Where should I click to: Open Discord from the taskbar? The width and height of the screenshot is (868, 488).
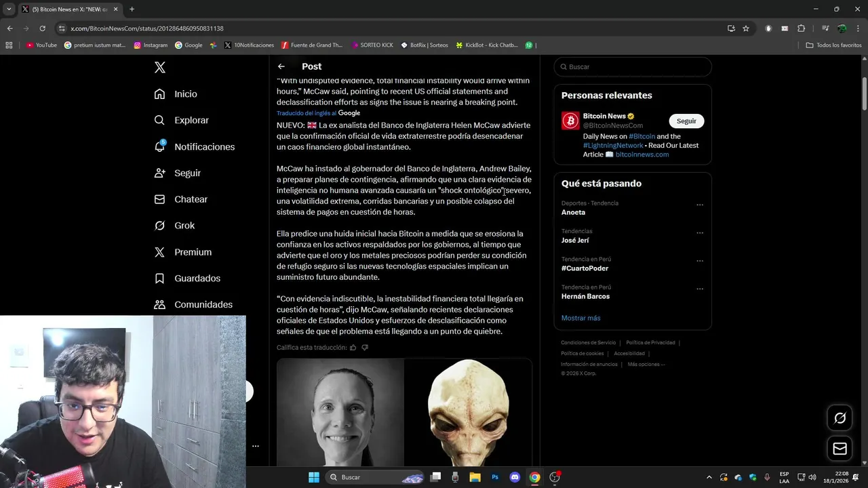pos(515,477)
